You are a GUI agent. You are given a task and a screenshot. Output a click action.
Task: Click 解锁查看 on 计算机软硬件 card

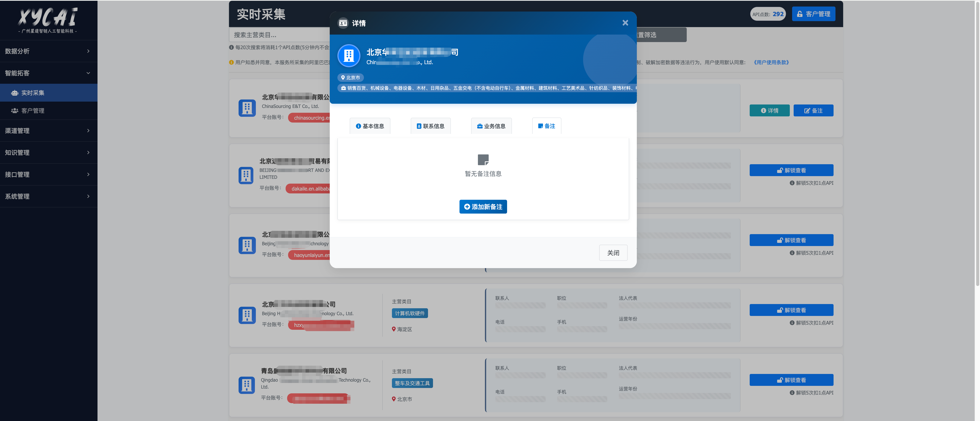[x=791, y=310]
